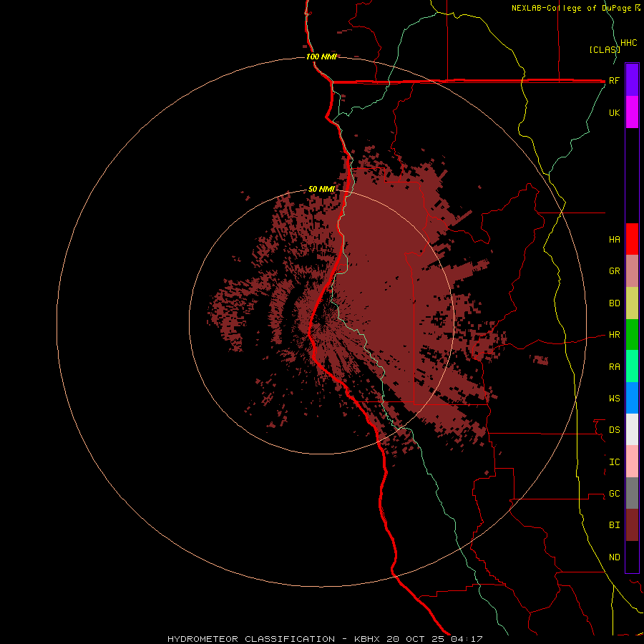Click the GC gray legend swatch

tap(632, 493)
